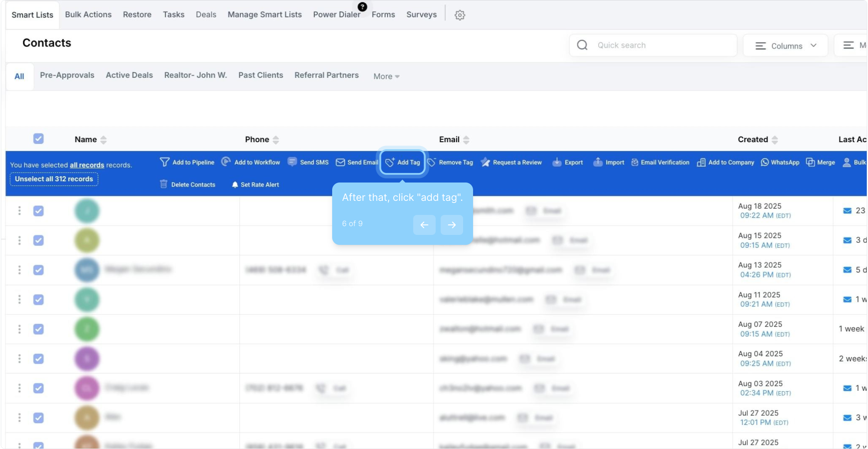Viewport: 868px width, 449px height.
Task: Open the Columns dropdown
Action: [x=785, y=46]
